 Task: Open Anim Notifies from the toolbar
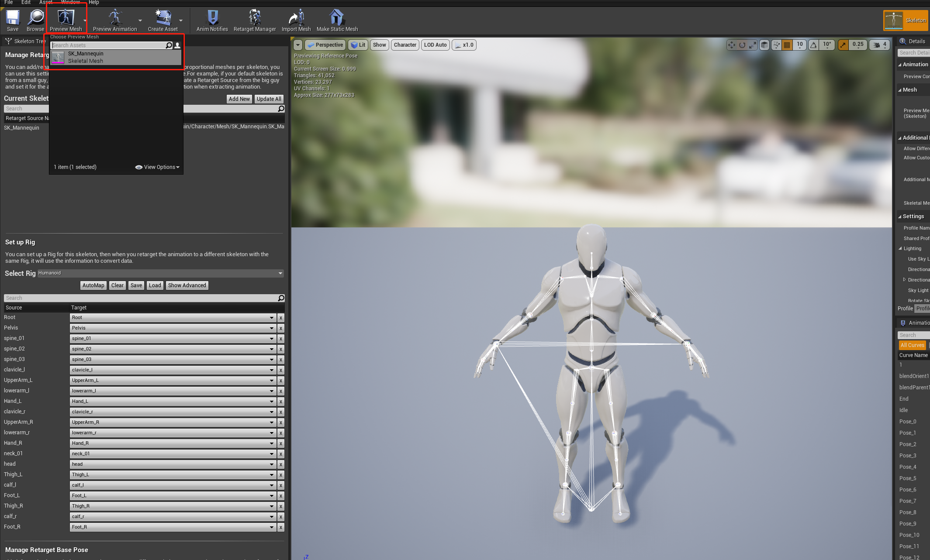point(212,20)
